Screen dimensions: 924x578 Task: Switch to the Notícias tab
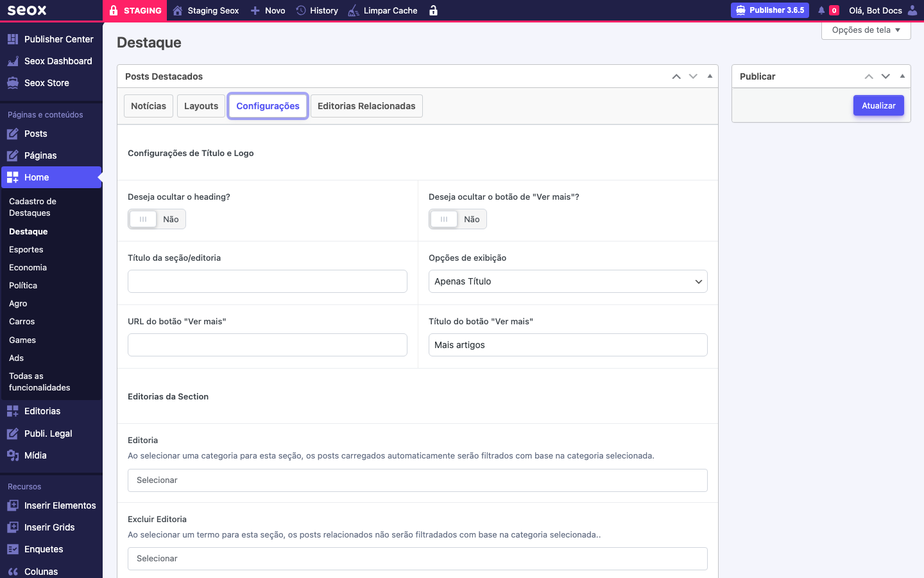click(148, 106)
